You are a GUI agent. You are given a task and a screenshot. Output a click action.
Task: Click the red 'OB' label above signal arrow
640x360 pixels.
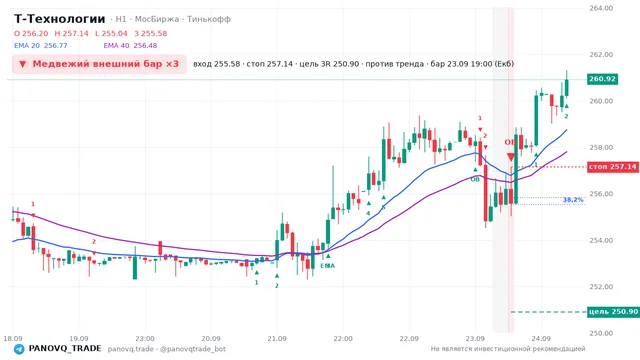pyautogui.click(x=509, y=142)
